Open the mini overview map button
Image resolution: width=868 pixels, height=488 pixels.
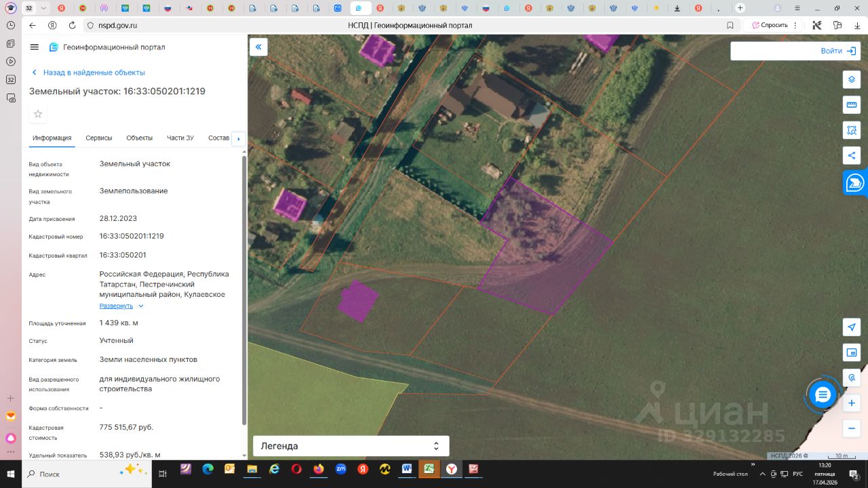click(x=851, y=352)
